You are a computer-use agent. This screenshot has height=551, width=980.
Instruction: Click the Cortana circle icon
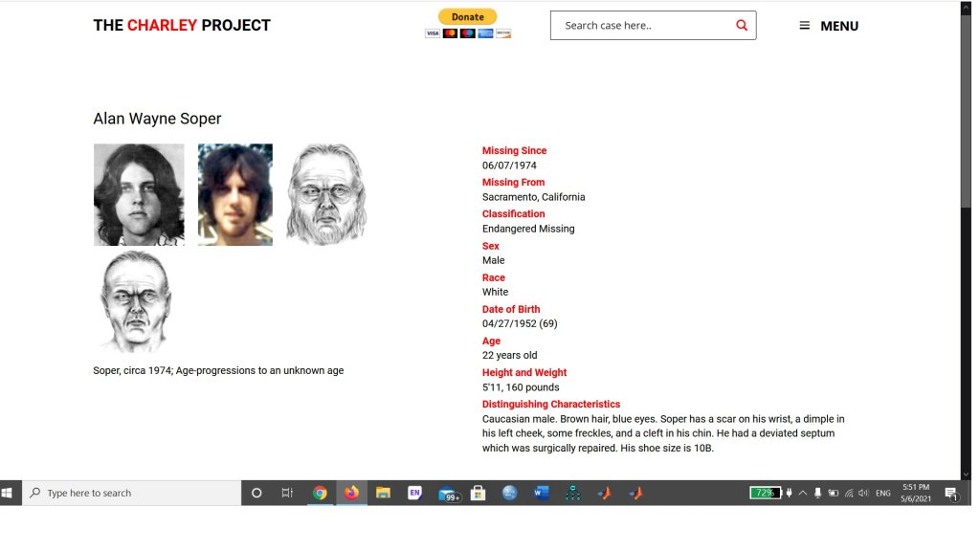pos(256,493)
